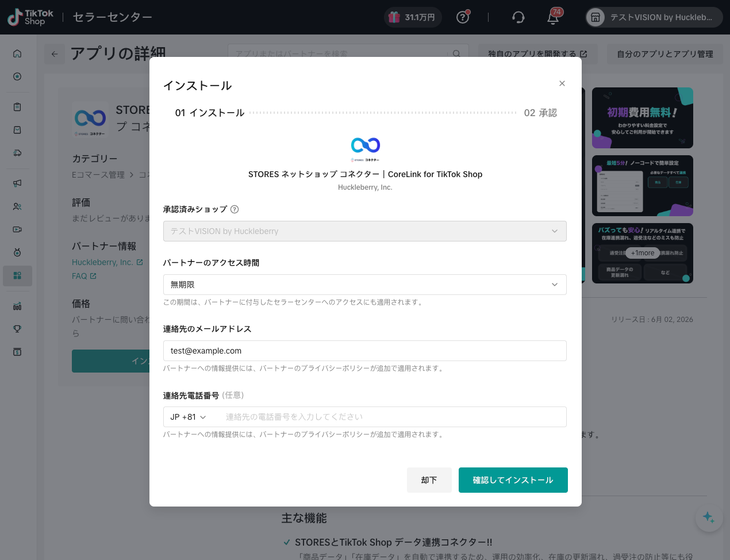Click 確認してインストール button

click(x=513, y=480)
